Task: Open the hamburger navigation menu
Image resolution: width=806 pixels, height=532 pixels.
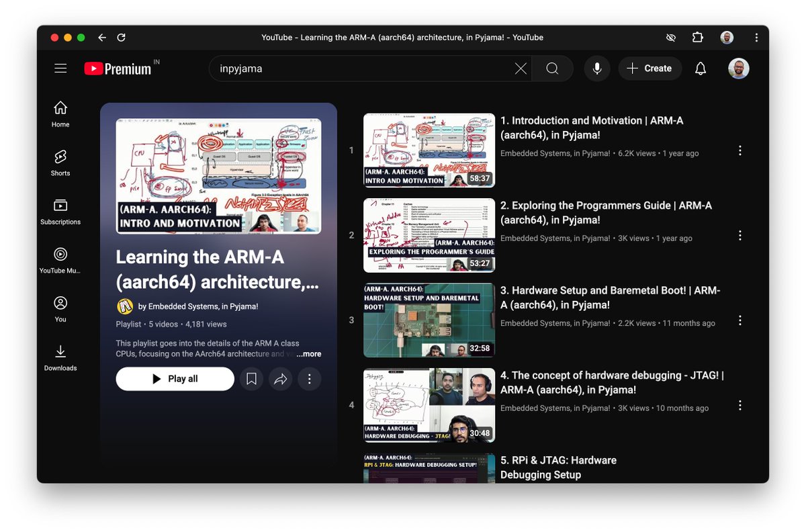Action: (x=60, y=68)
